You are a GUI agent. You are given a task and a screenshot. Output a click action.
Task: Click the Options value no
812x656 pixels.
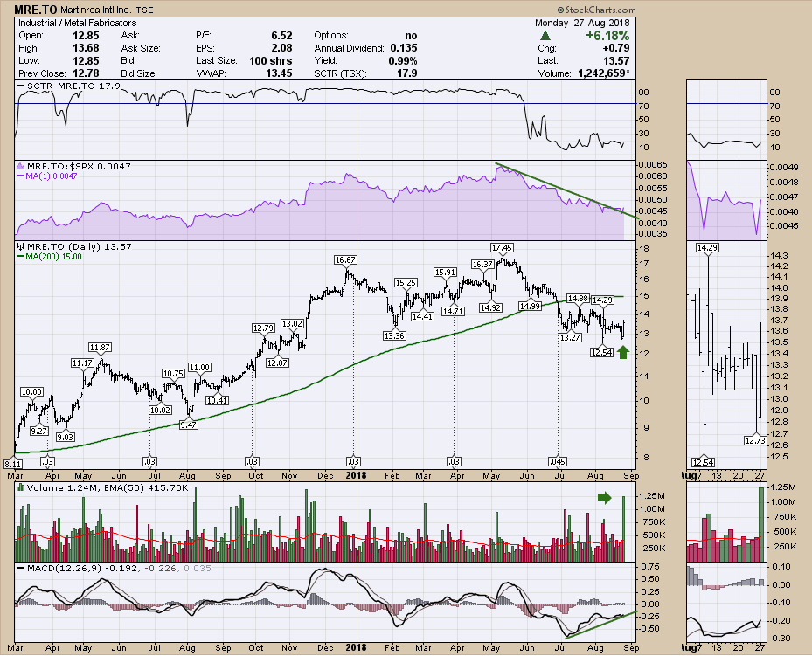click(x=411, y=36)
